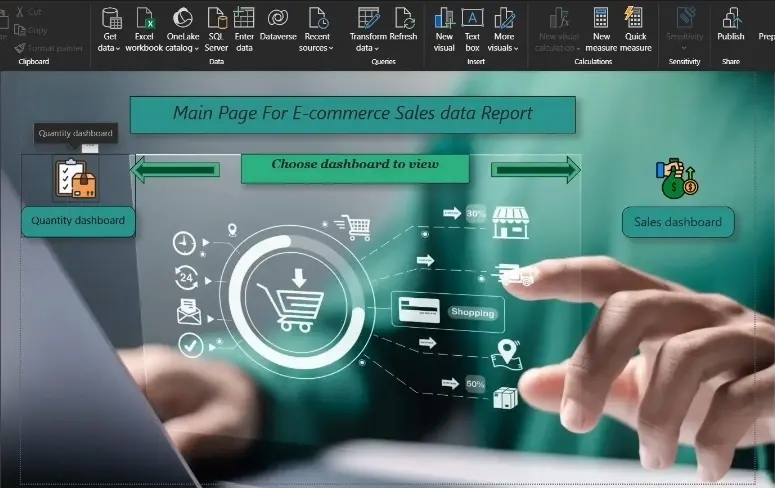Import from Excel workbook
This screenshot has width=775, height=488.
(x=144, y=30)
